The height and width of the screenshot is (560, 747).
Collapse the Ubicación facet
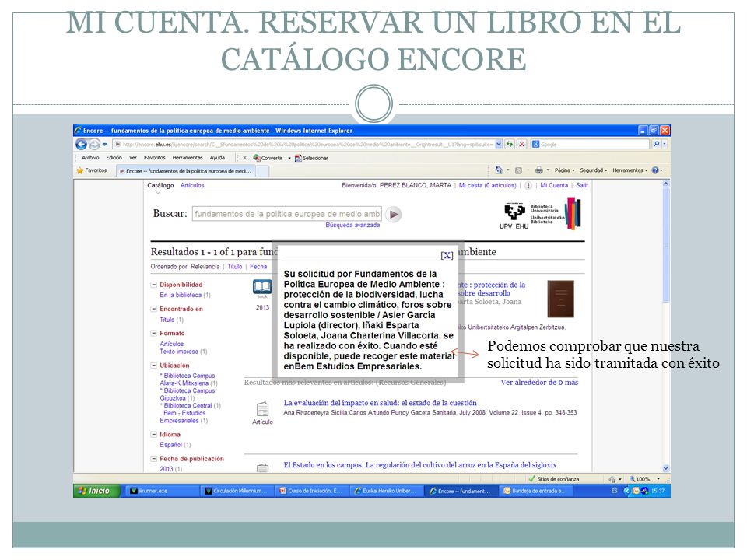tap(154, 366)
